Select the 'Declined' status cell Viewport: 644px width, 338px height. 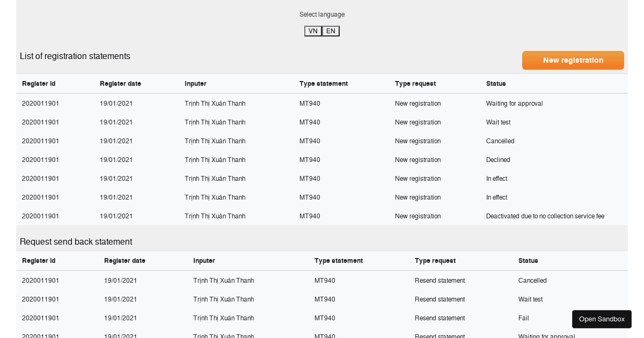tap(498, 160)
